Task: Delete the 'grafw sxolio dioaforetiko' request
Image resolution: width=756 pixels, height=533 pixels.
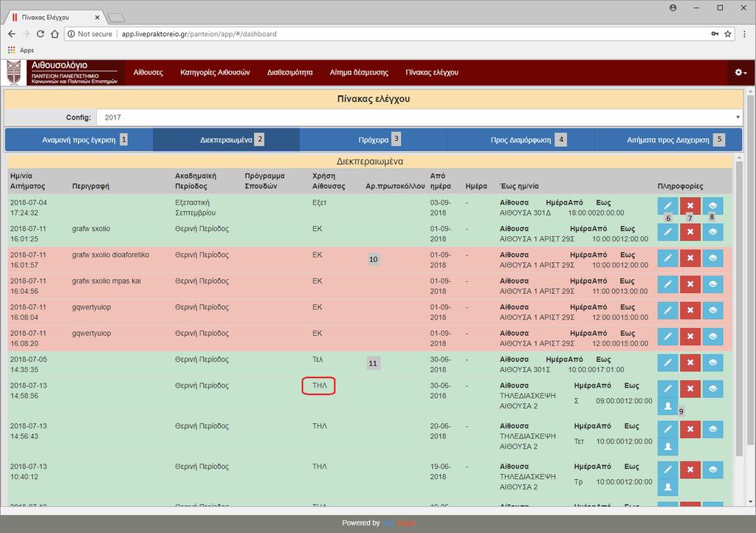Action: click(690, 258)
